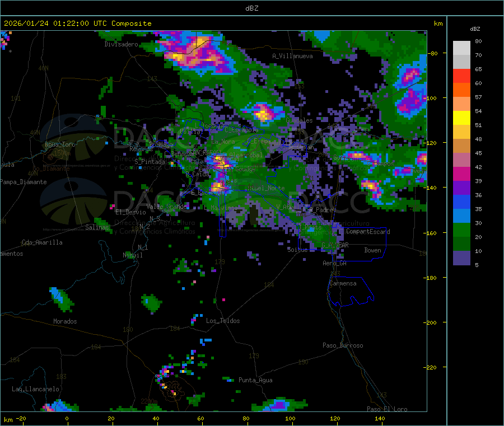Click the Los_Toldos map label
The image size is (504, 426).
tap(223, 321)
